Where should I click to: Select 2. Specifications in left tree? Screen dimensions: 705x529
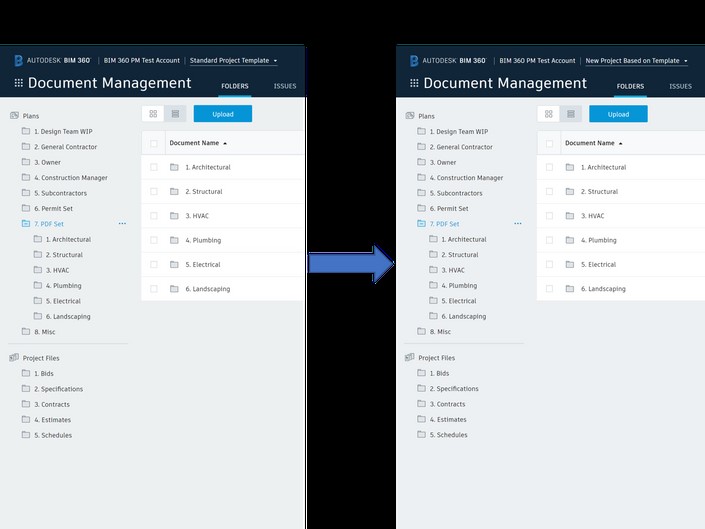pos(58,389)
